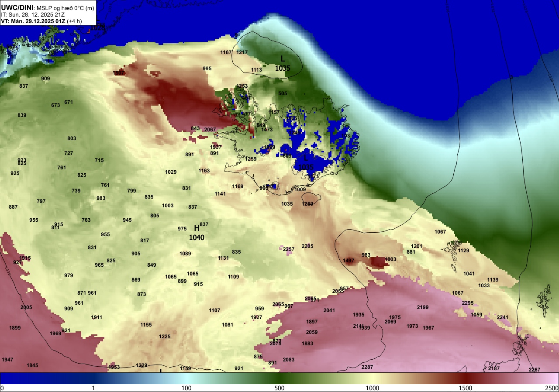Click the map value 2041

point(329,310)
